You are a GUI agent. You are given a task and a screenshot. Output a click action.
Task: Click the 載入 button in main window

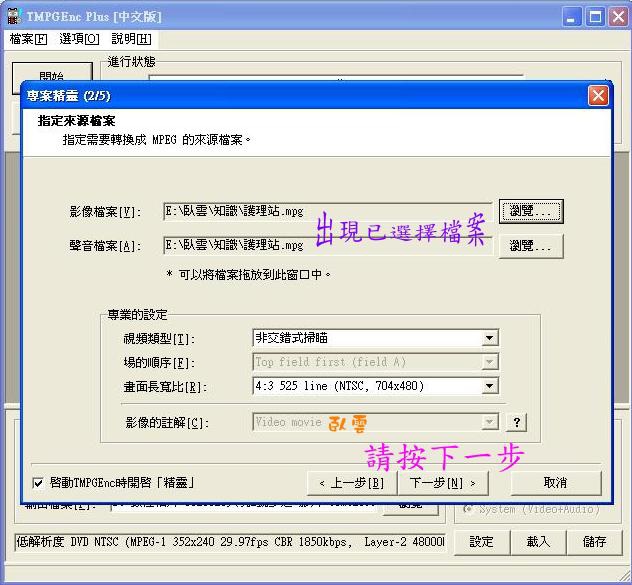[538, 542]
